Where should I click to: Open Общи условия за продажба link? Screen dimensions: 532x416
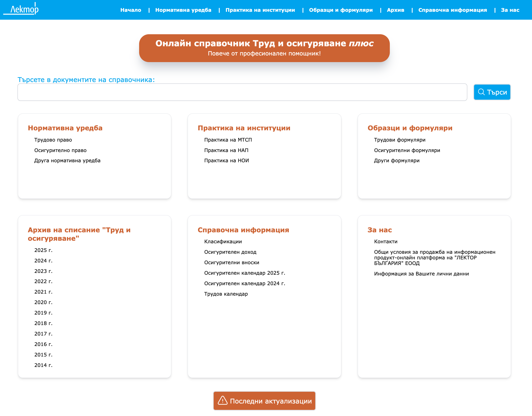coord(435,258)
